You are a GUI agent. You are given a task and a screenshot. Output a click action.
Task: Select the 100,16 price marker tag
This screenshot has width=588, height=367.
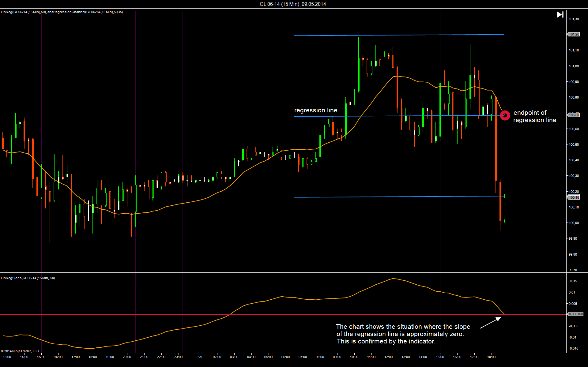574,197
